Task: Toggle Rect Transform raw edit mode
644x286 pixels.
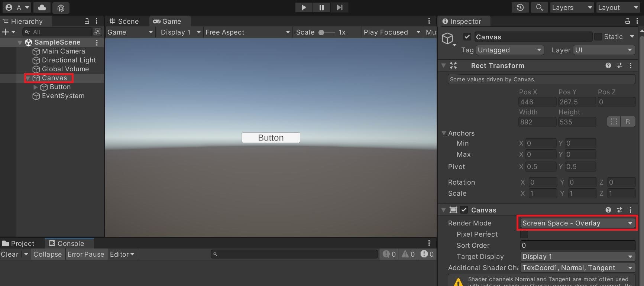Action: click(x=628, y=121)
